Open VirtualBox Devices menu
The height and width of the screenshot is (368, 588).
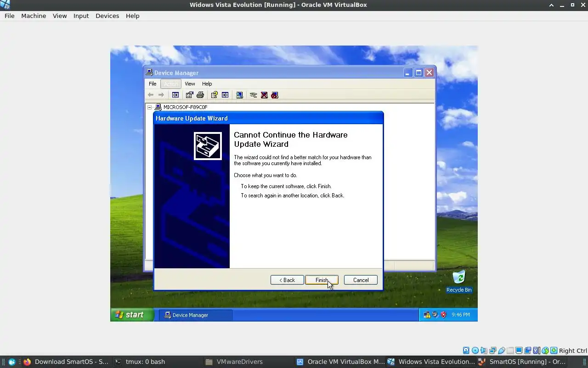107,16
